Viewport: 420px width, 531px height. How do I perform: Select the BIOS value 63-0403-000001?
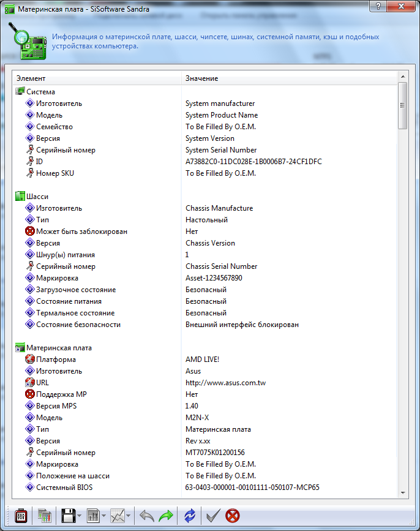point(252,488)
